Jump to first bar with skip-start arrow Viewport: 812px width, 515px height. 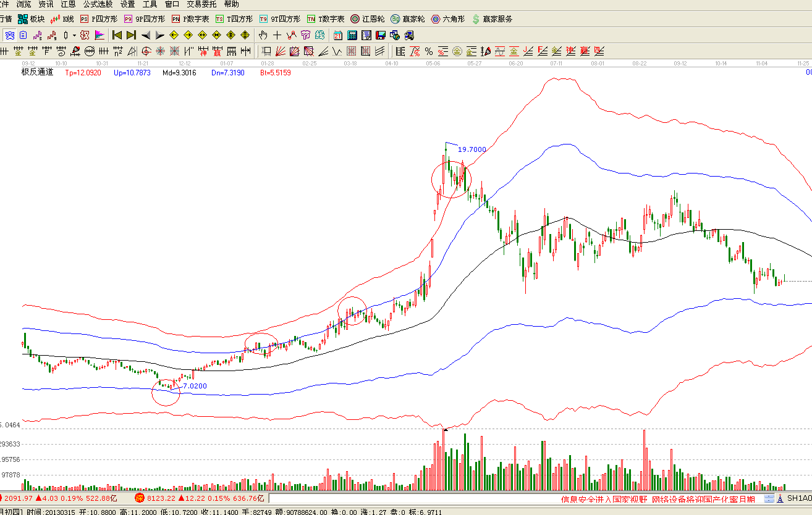(x=117, y=35)
